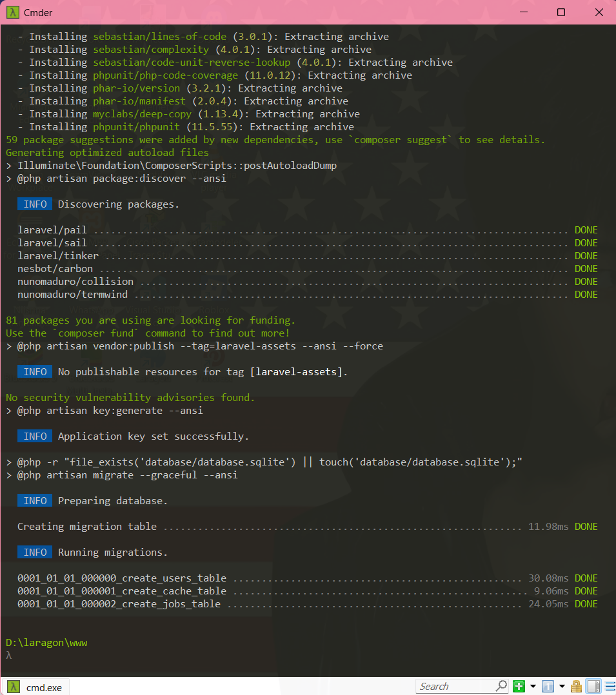The height and width of the screenshot is (695, 616).
Task: Click the 'key:generate --ansi' command line
Action: 104,411
